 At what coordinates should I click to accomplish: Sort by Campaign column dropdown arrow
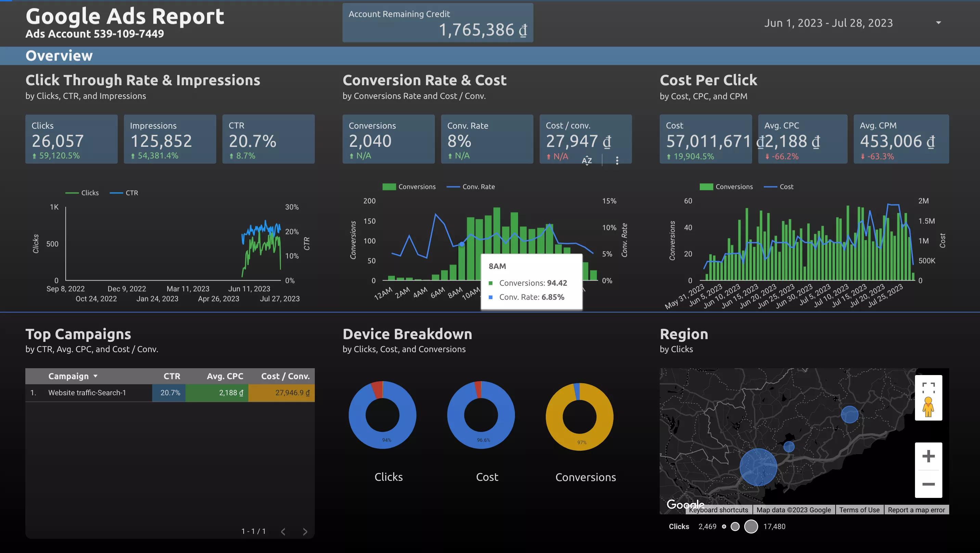95,376
